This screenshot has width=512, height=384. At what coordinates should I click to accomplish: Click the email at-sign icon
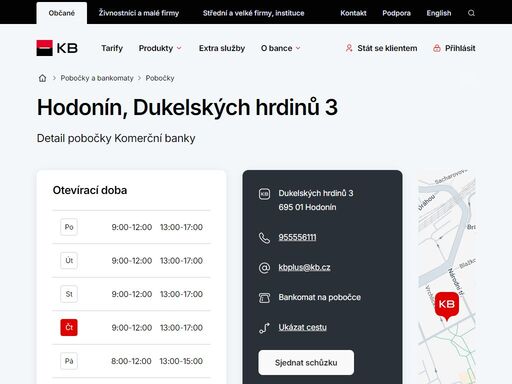pos(264,267)
